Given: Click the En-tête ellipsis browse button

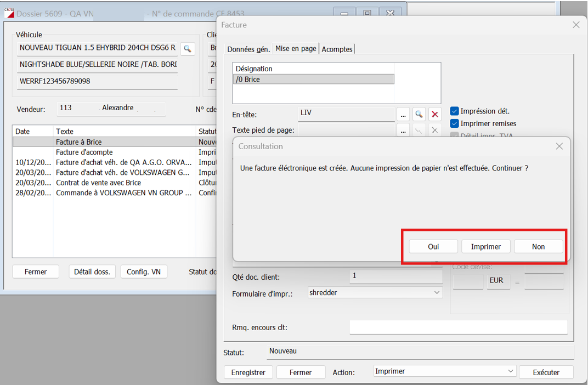Looking at the screenshot, I should click(x=403, y=114).
